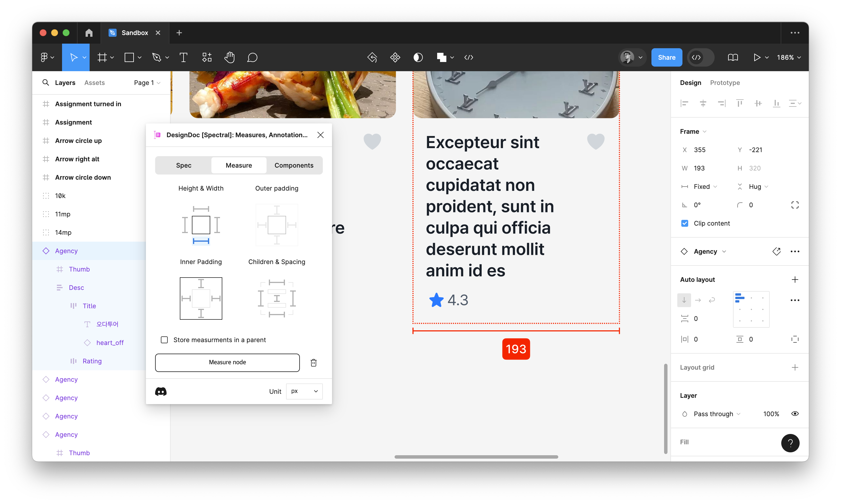Select the Hand tool
Viewport: 841px width, 504px height.
[x=230, y=57]
